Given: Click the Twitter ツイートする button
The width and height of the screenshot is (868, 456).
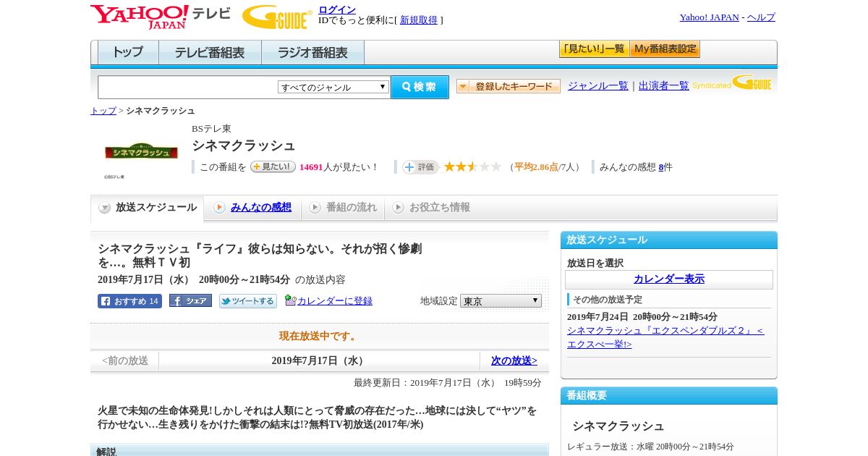Looking at the screenshot, I should 248,301.
